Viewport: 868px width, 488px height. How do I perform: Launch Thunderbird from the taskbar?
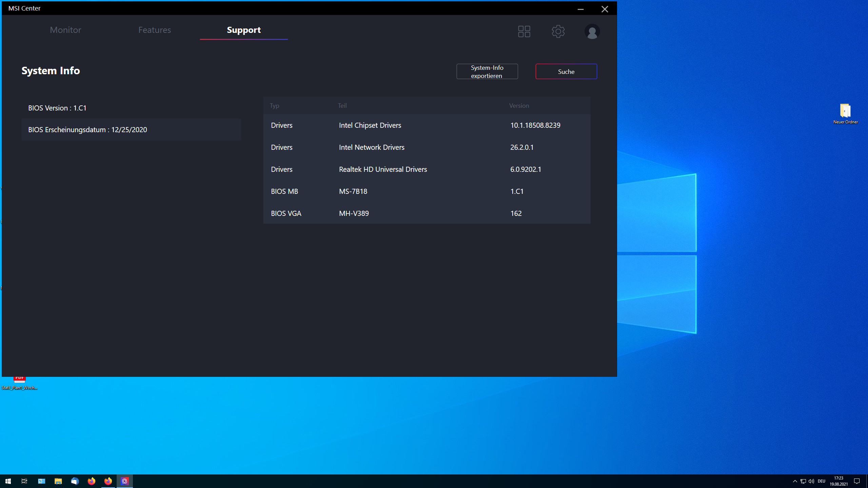point(75,481)
